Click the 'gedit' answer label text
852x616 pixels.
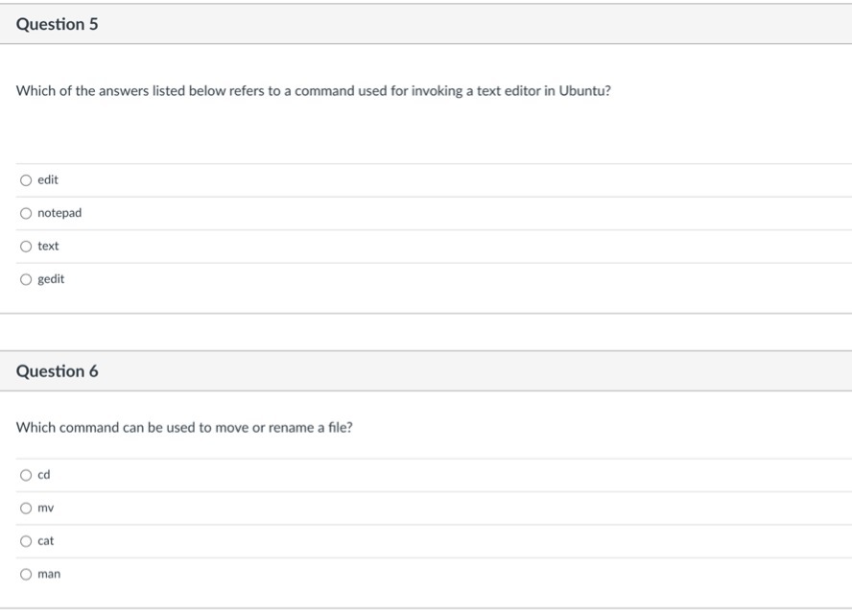(51, 279)
